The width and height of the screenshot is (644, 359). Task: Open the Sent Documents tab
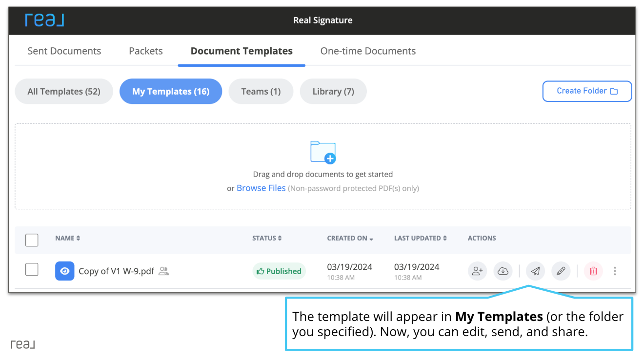point(64,51)
